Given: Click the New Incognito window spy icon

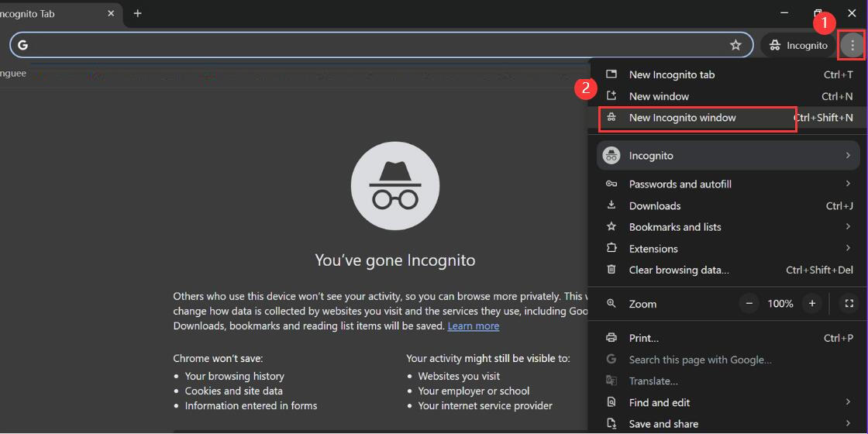Looking at the screenshot, I should (611, 117).
